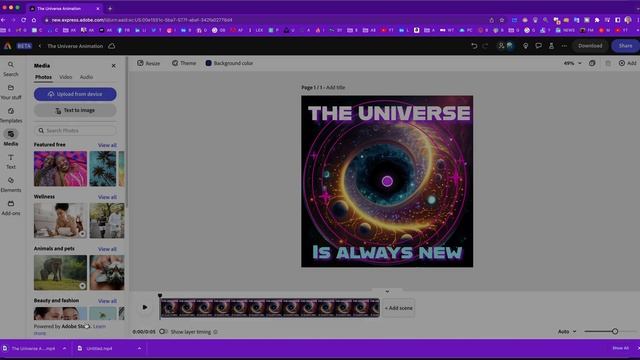This screenshot has width=640, height=360.
Task: Select the elephant photo thumbnail
Action: [x=60, y=273]
